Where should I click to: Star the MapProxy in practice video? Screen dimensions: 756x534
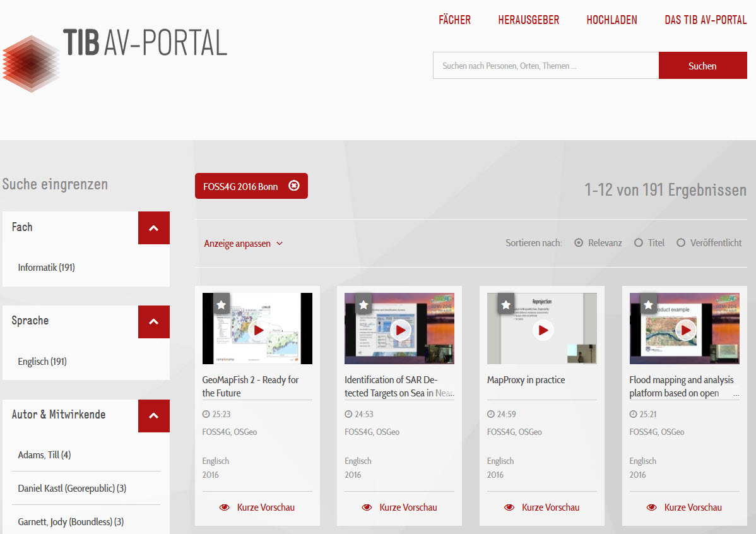tap(505, 305)
